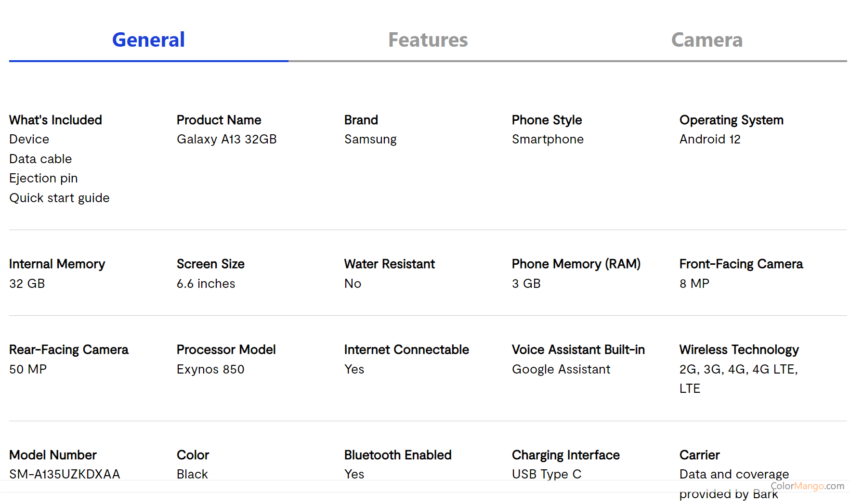Click the Black color value
The image size is (850, 504).
tap(192, 474)
